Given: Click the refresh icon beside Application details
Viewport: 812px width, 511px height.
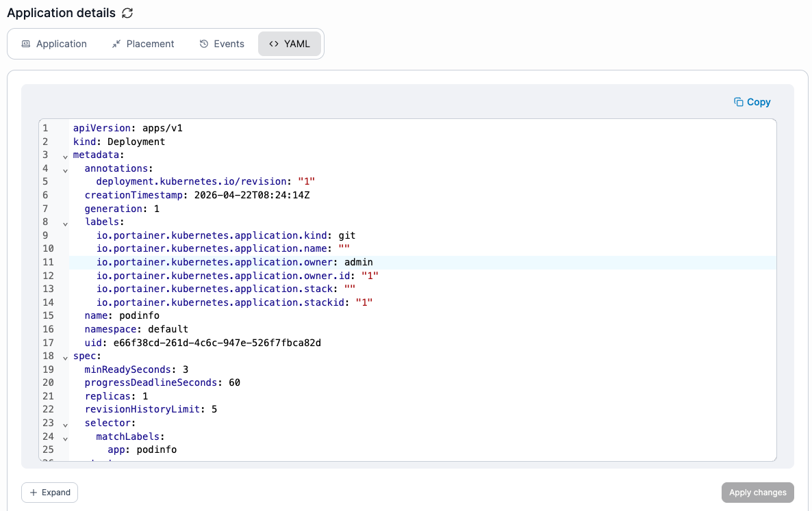Looking at the screenshot, I should tap(127, 13).
